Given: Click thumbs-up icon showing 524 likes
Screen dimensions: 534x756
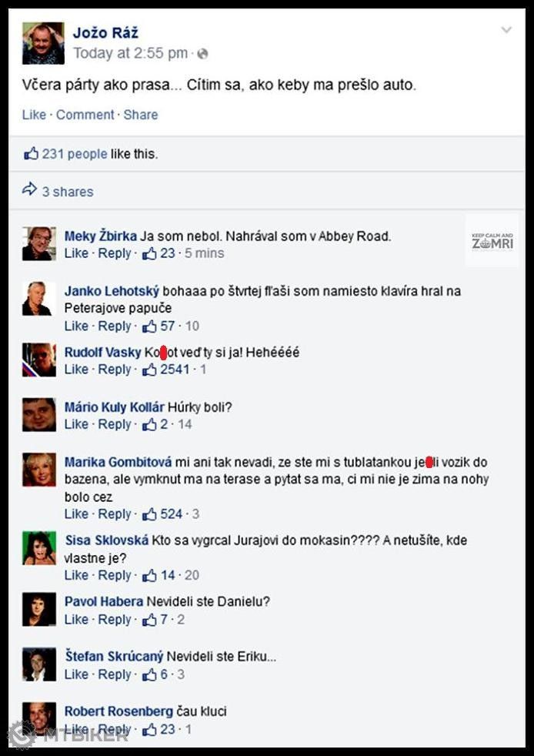Looking at the screenshot, I should coord(149,514).
